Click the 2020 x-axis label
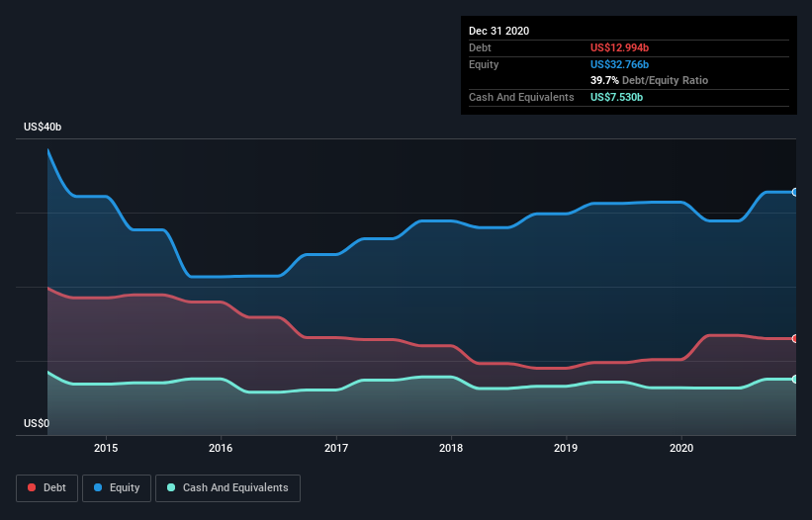812x520 pixels. [x=681, y=448]
